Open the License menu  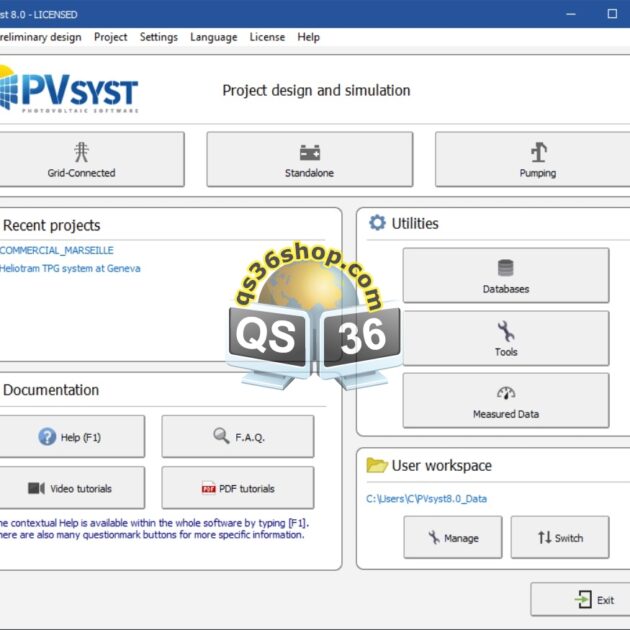(x=267, y=37)
